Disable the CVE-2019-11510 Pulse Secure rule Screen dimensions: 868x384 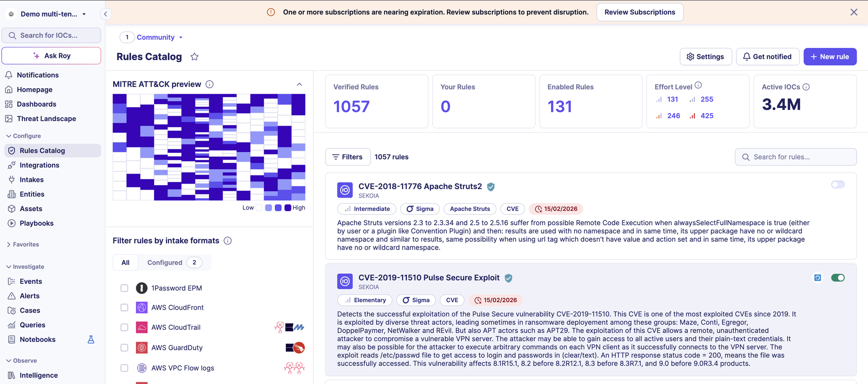pyautogui.click(x=838, y=278)
